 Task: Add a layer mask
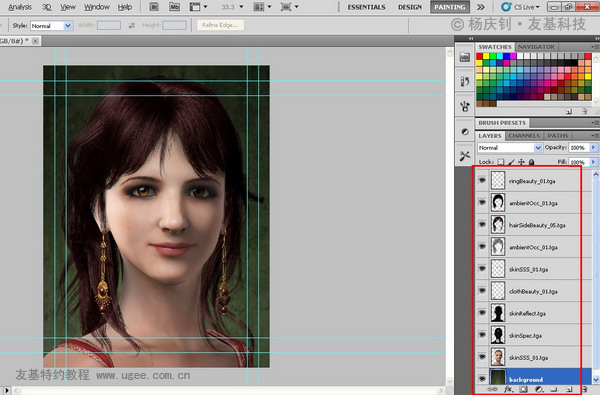pyautogui.click(x=523, y=389)
